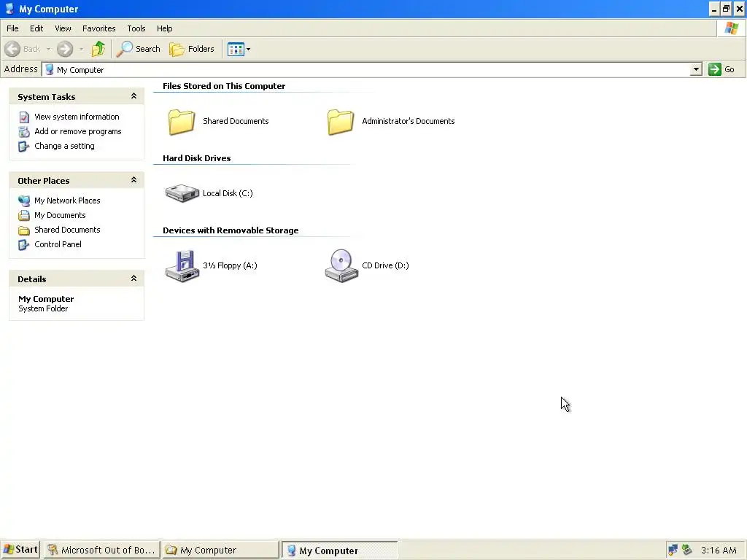The height and width of the screenshot is (560, 747).
Task: Click the My Network Places icon
Action: [x=24, y=201]
